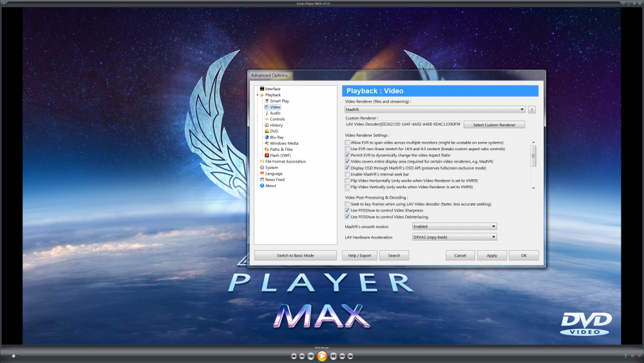Click the Fast forward button
Screen dimensions: 644x363
pos(342,356)
